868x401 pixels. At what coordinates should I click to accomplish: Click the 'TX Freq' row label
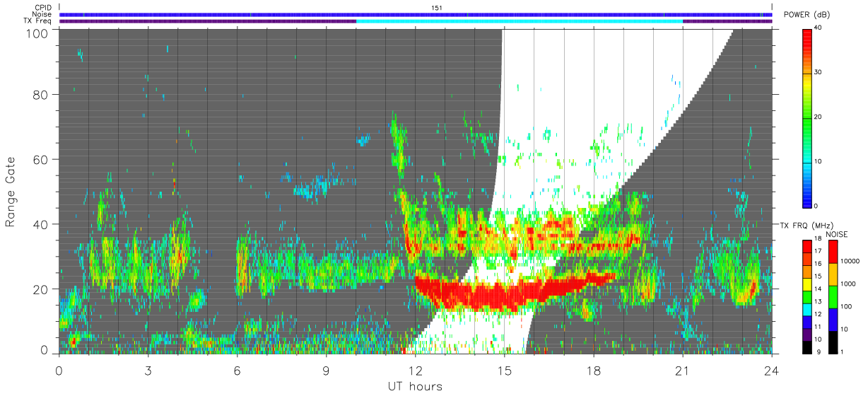[x=39, y=21]
